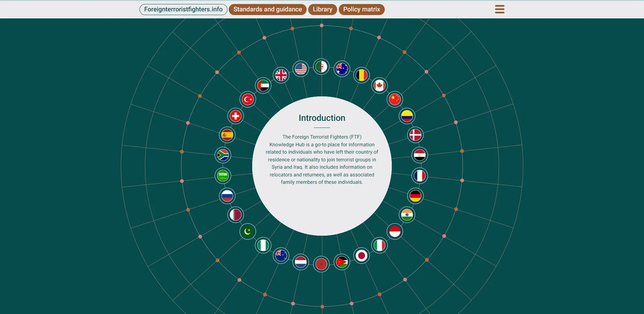Open the hamburger menu icon
This screenshot has width=644, height=314.
point(500,9)
